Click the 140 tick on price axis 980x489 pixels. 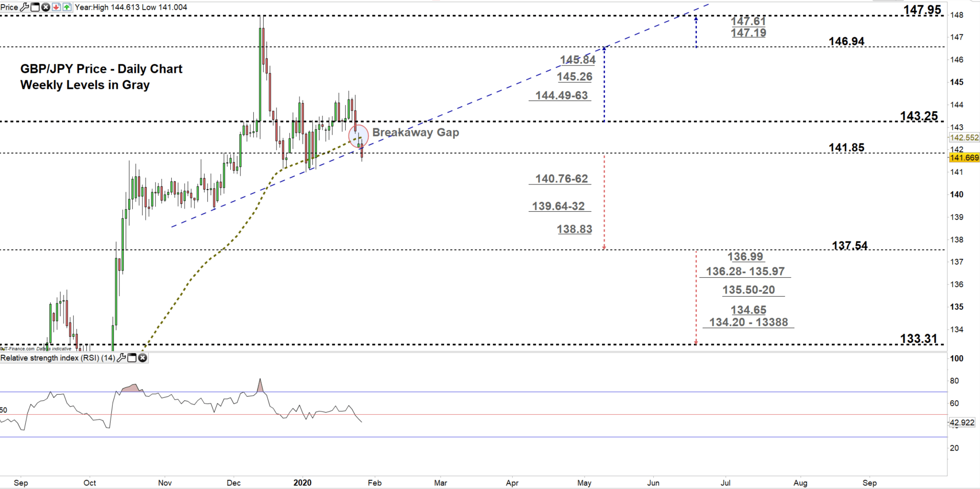click(x=957, y=194)
